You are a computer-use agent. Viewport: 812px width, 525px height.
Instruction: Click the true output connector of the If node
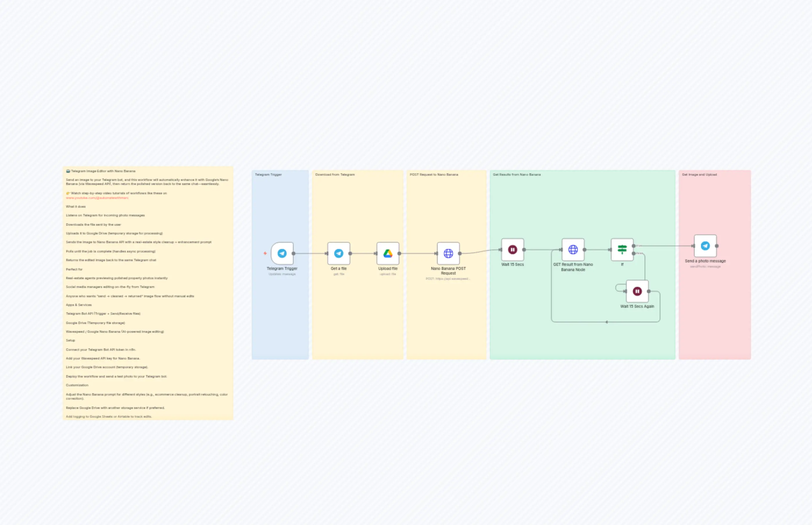634,246
